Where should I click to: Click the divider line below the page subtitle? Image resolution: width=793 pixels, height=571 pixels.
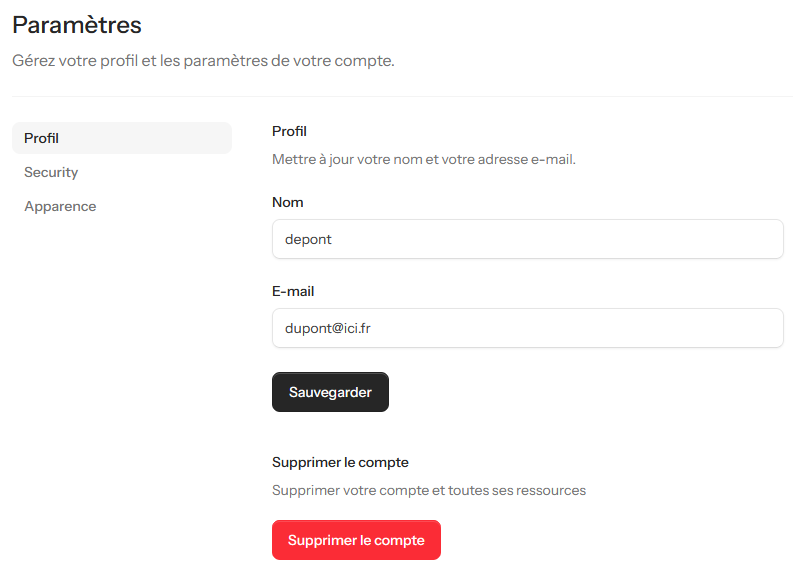pyautogui.click(x=400, y=97)
